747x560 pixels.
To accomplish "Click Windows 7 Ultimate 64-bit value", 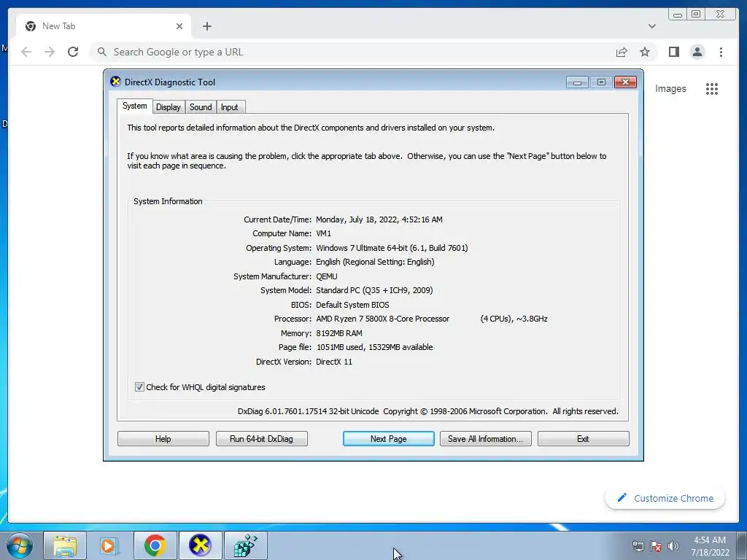I will point(392,248).
